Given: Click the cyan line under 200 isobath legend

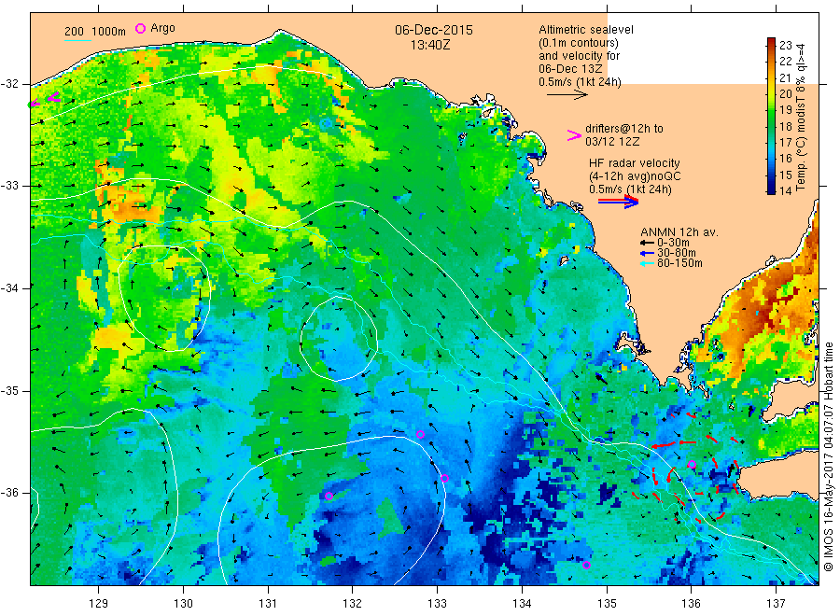Looking at the screenshot, I should (x=77, y=40).
